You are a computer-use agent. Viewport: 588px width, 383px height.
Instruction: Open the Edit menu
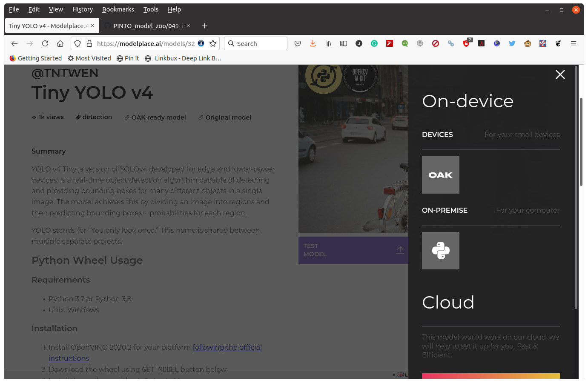pyautogui.click(x=34, y=9)
